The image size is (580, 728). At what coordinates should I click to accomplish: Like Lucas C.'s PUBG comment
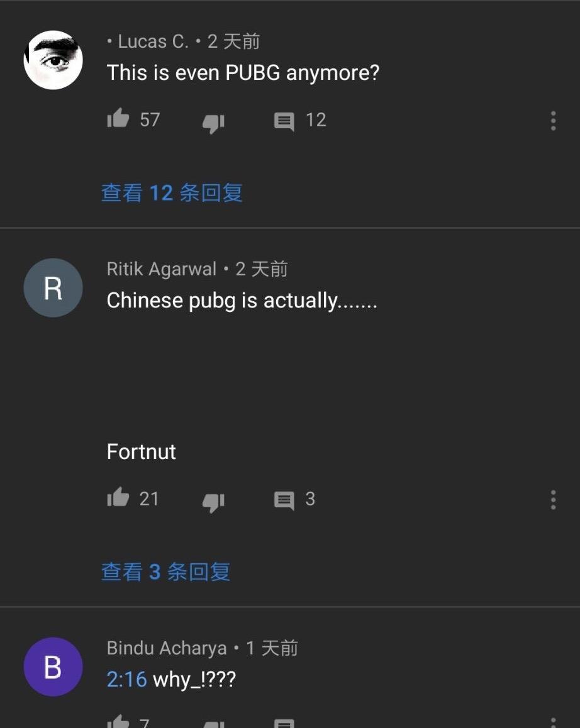coord(118,118)
